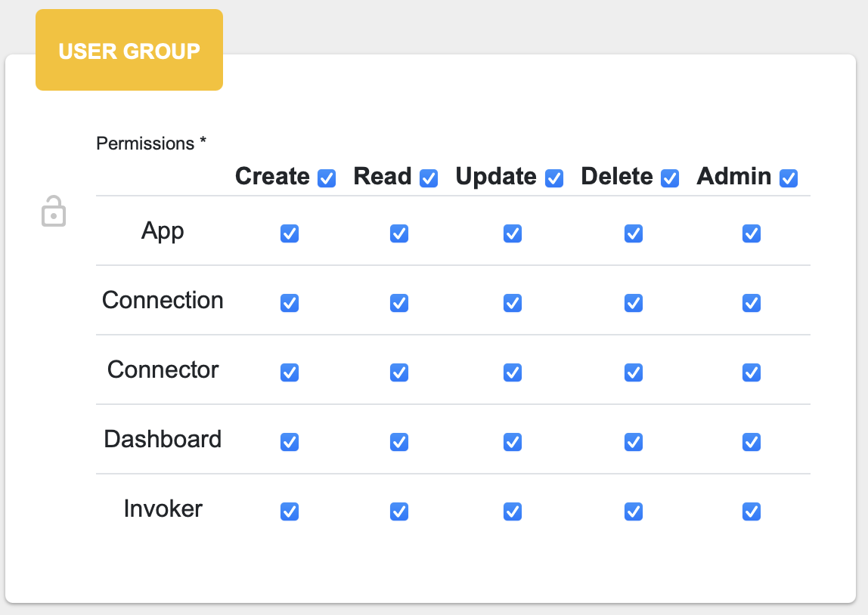Click the Delete column heading text

click(617, 177)
